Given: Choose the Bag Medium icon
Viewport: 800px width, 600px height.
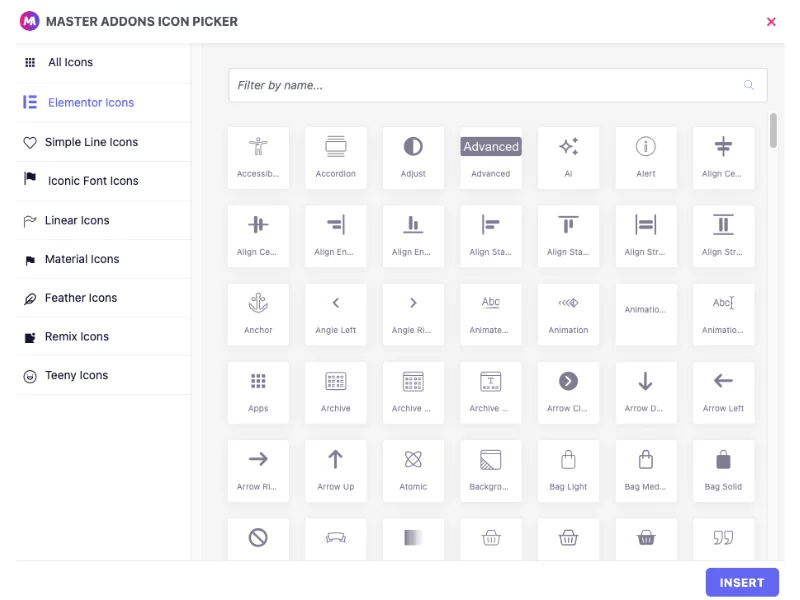Looking at the screenshot, I should (646, 471).
